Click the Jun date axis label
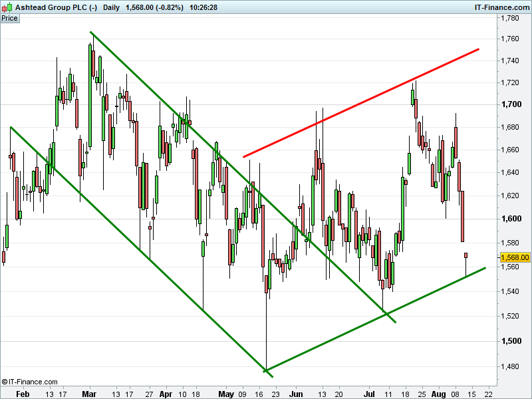Screen dimensions: 532x399 click(x=296, y=394)
